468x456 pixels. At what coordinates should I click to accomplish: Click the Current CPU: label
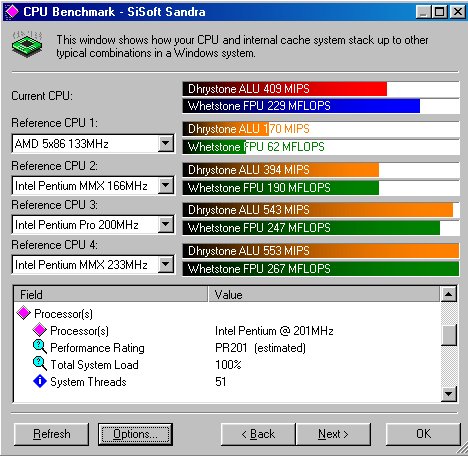point(42,96)
